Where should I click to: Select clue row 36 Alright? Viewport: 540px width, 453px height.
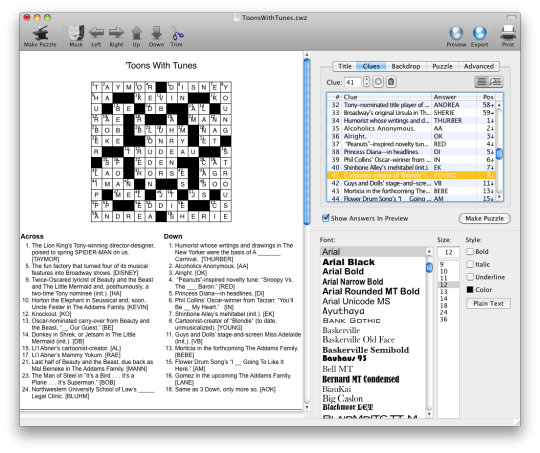tap(411, 136)
